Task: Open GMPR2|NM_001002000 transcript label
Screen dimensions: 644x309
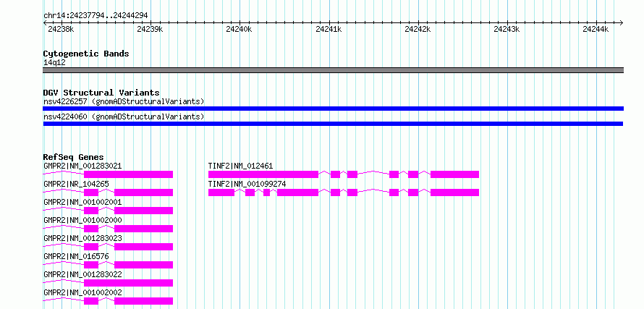Action: [82, 220]
